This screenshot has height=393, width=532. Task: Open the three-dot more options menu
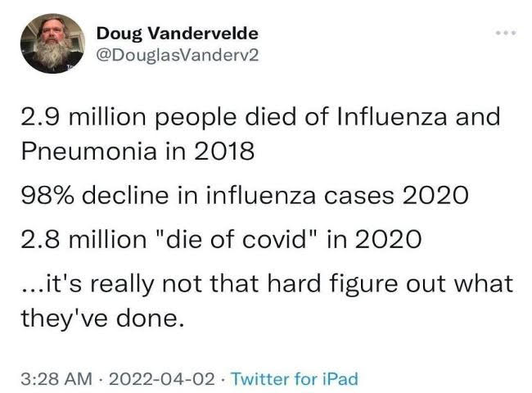click(x=506, y=33)
